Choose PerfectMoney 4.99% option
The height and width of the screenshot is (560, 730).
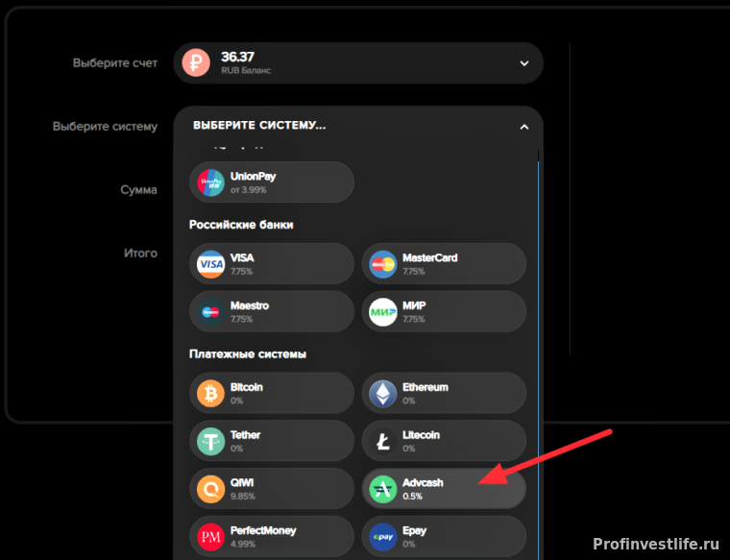pos(272,537)
